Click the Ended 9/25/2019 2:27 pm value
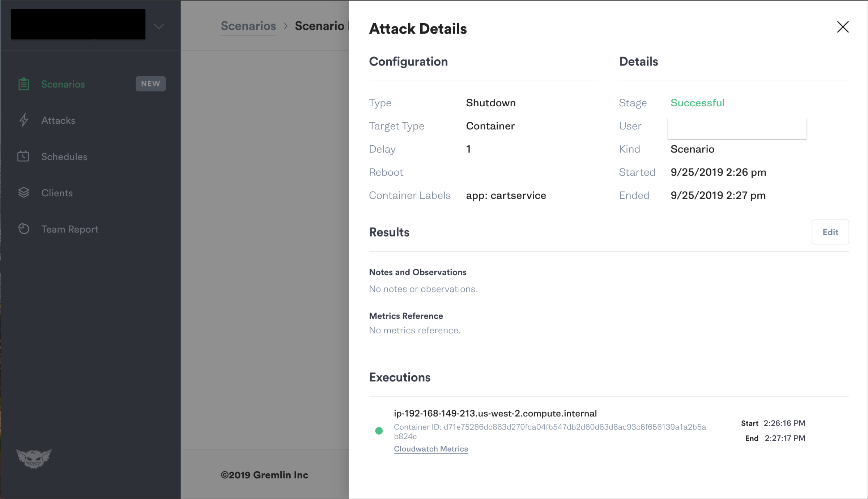This screenshot has width=868, height=499. point(718,195)
